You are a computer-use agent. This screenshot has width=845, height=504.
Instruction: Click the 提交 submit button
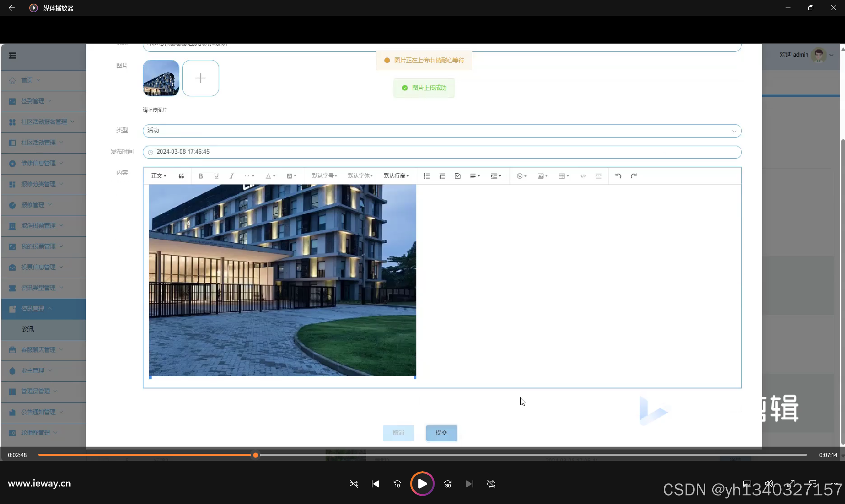tap(441, 433)
